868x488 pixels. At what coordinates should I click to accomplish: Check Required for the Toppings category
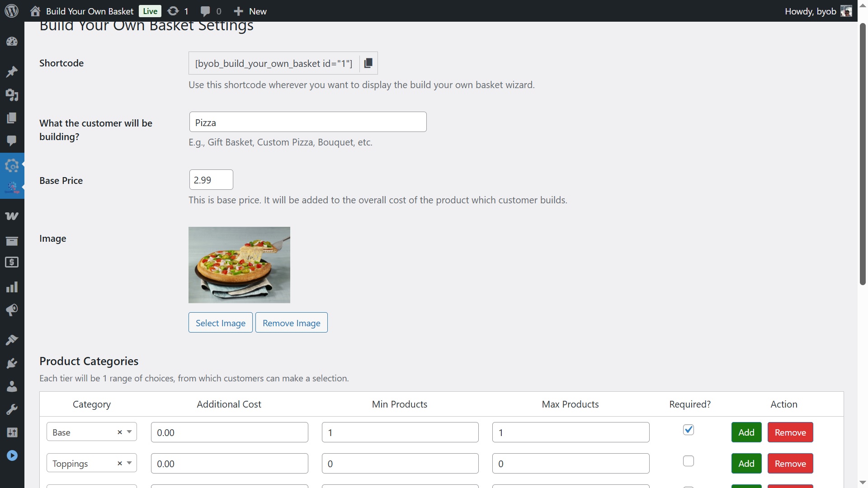tap(688, 461)
